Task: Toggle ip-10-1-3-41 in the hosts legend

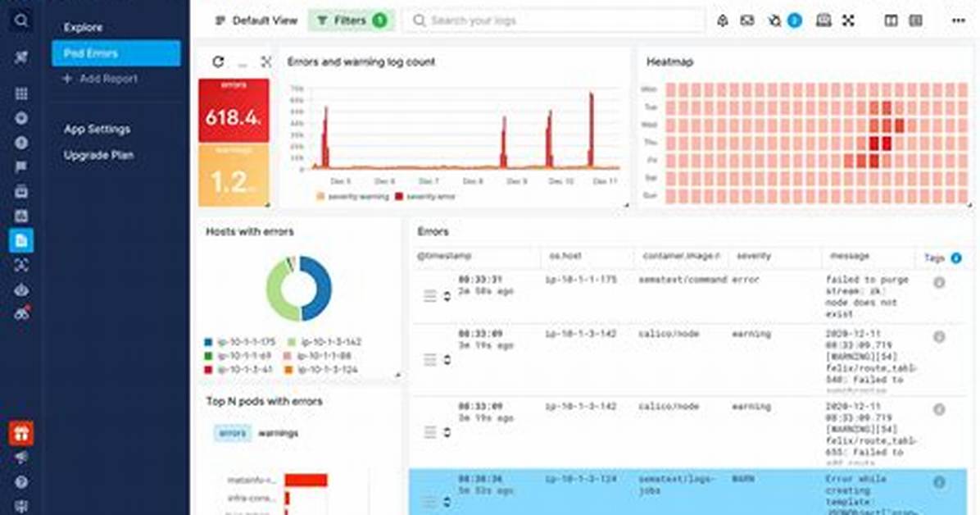Action: click(238, 370)
